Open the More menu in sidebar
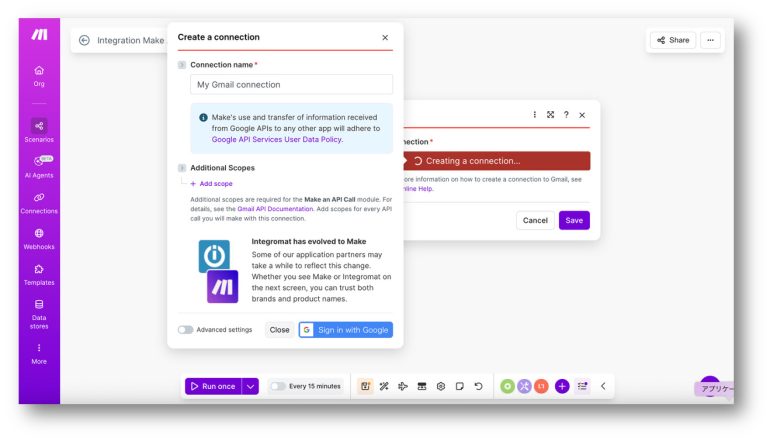770x441 pixels. [39, 354]
